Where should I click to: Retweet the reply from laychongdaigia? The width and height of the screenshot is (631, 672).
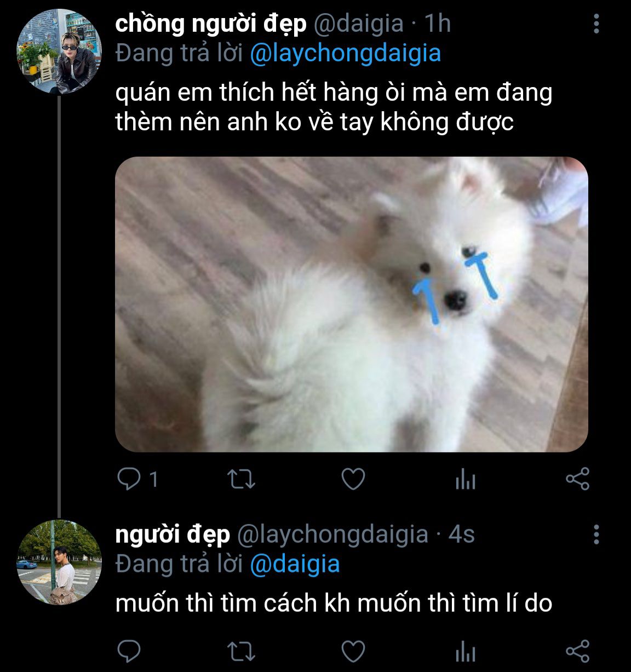(x=241, y=651)
